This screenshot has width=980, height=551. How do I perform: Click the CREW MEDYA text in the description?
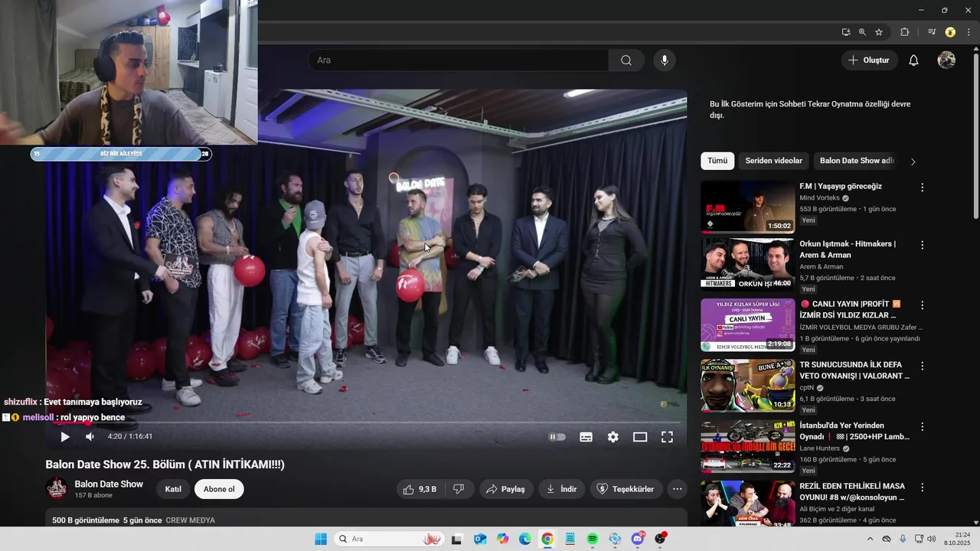coord(190,520)
